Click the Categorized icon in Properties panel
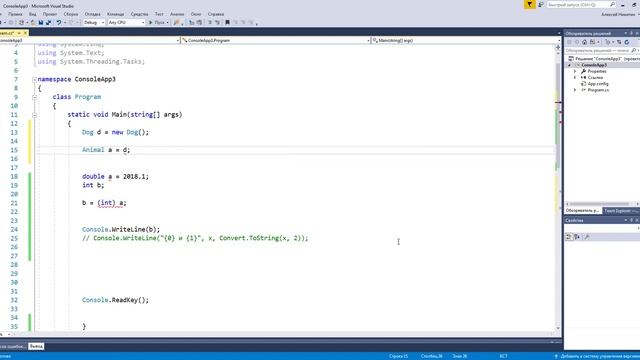Screen dimensions: 640x360 click(x=569, y=237)
